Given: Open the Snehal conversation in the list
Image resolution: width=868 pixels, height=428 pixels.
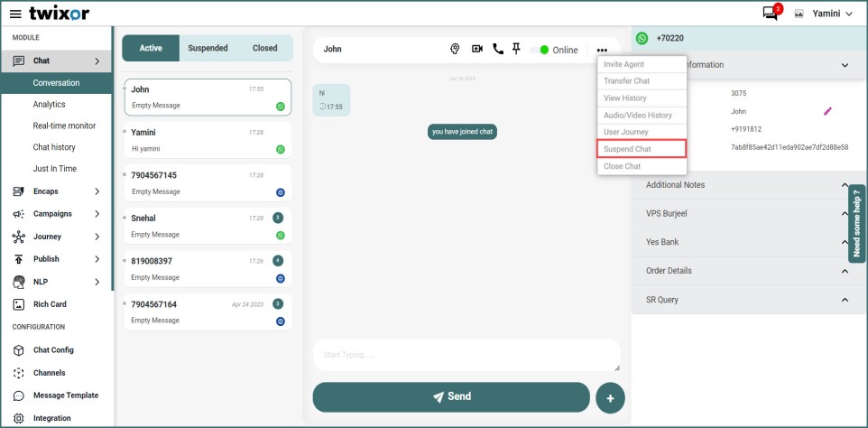Looking at the screenshot, I should 208,226.
